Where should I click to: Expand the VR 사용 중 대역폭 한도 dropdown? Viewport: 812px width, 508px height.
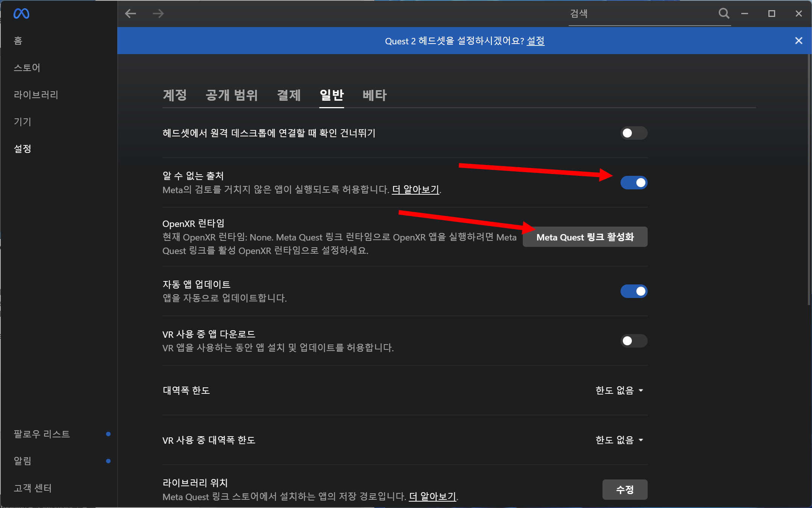(619, 440)
